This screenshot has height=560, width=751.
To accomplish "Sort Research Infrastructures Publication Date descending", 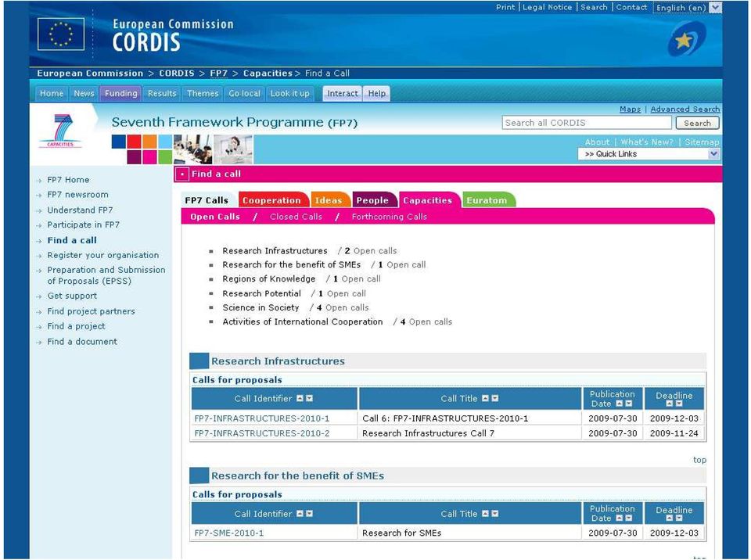I will click(x=628, y=404).
